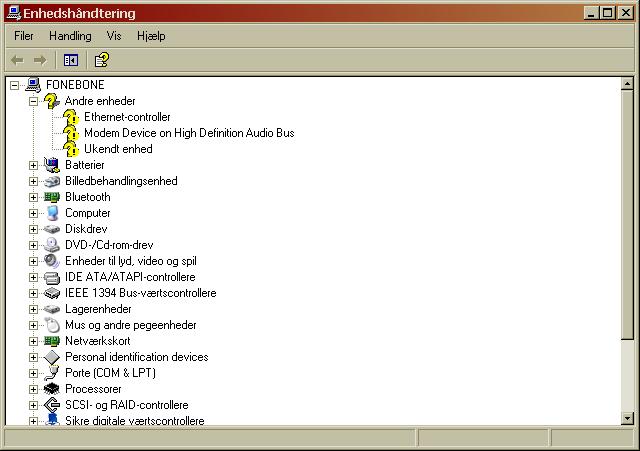Select the Sikre digitale værtscontrollere label

135,420
